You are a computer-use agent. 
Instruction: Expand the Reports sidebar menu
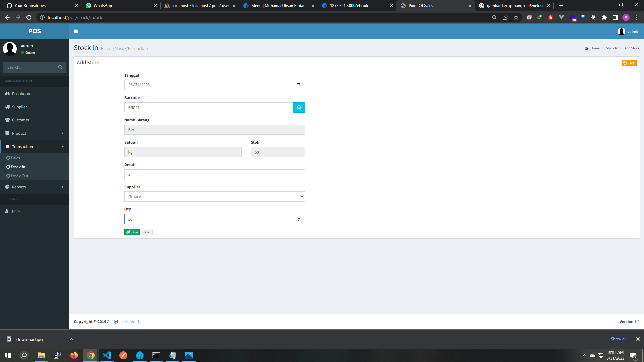(35, 187)
